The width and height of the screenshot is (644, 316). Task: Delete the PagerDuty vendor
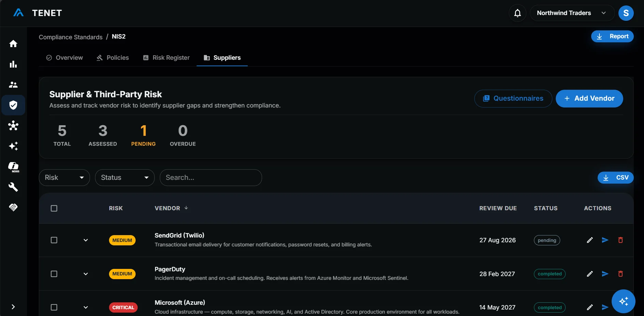point(620,274)
